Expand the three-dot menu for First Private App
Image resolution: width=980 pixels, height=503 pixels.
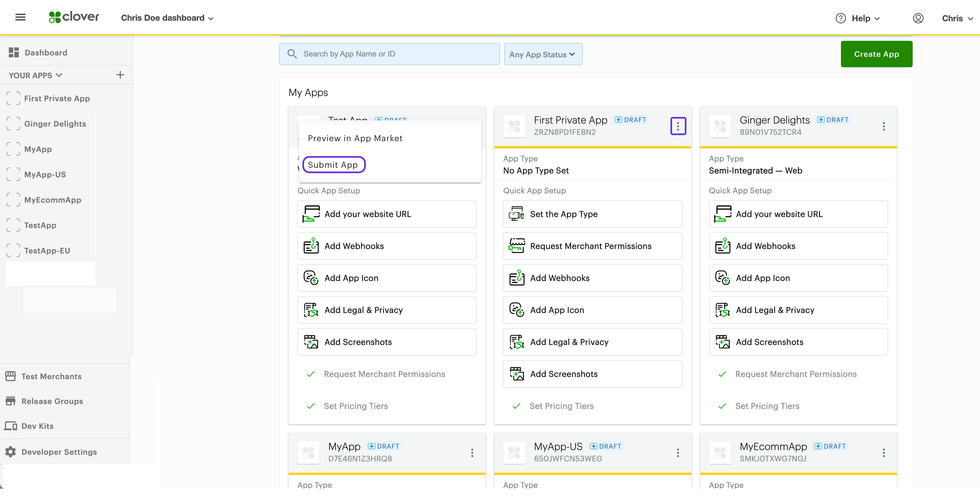tap(678, 126)
